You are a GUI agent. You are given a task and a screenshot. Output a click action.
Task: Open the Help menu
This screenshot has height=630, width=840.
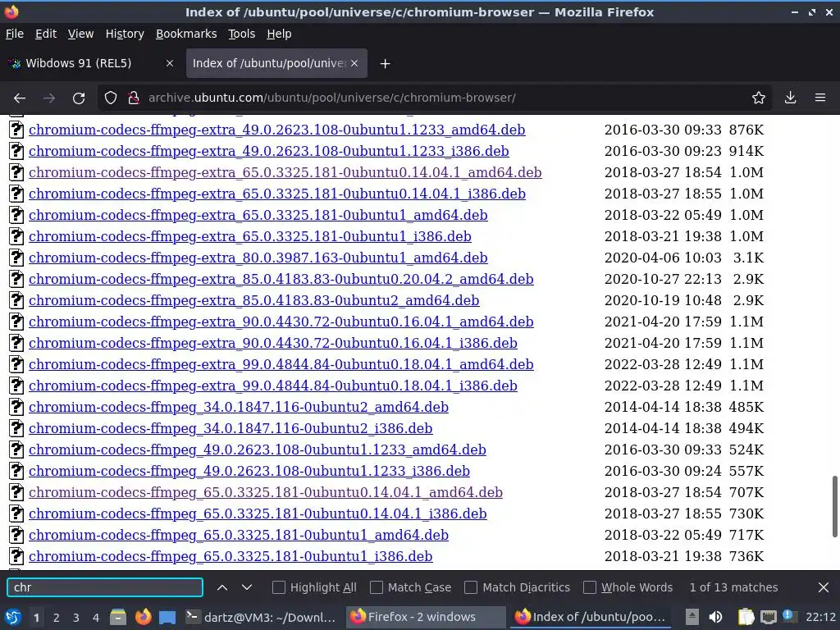(x=279, y=34)
